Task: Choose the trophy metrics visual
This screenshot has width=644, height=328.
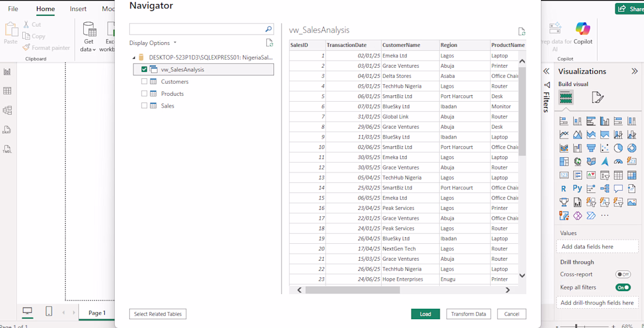Action: point(564,202)
